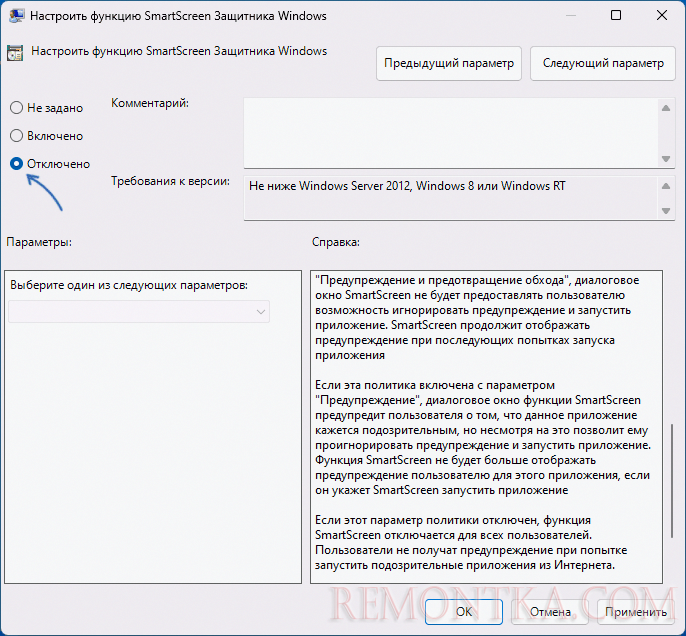Select the 'Включено' radio button
The image size is (686, 636).
(x=16, y=136)
